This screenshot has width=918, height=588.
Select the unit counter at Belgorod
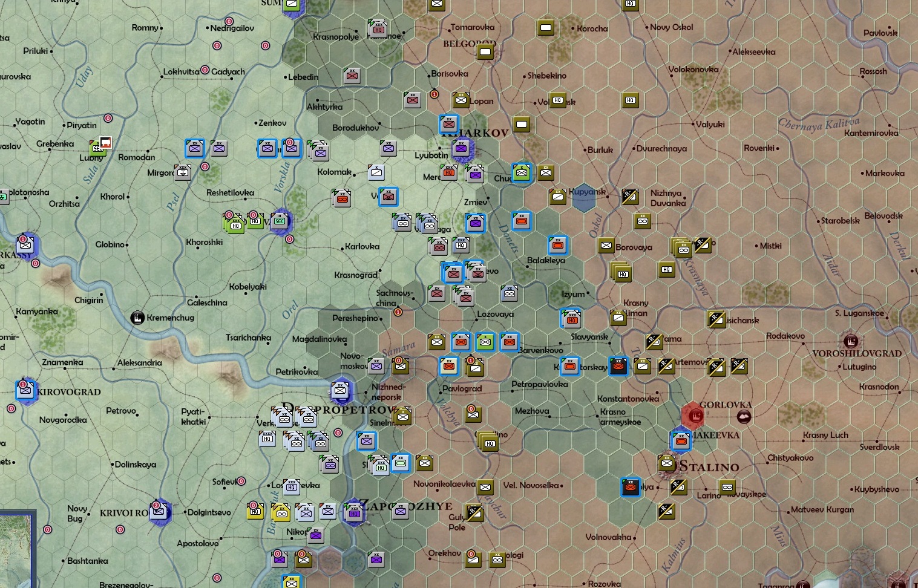[x=485, y=52]
